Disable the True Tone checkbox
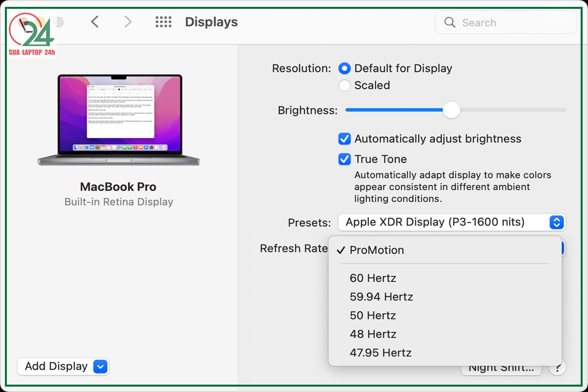Screen dimensions: 588x392 click(344, 159)
